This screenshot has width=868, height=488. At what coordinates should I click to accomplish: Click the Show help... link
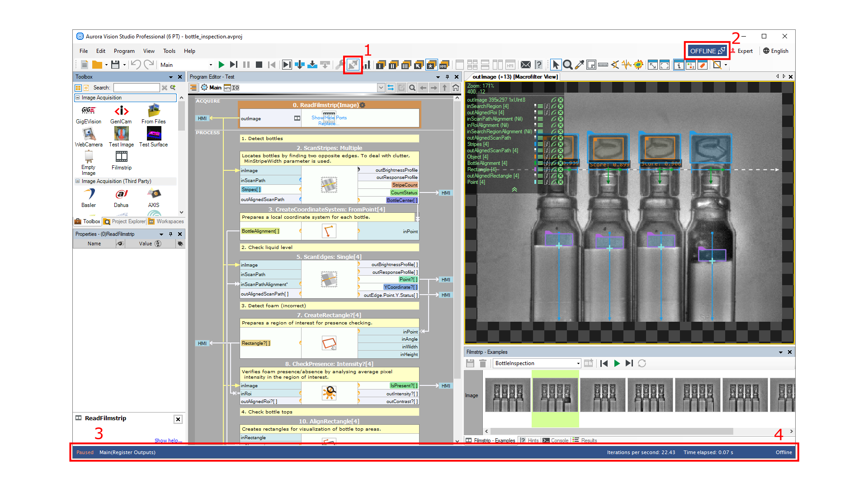click(168, 441)
